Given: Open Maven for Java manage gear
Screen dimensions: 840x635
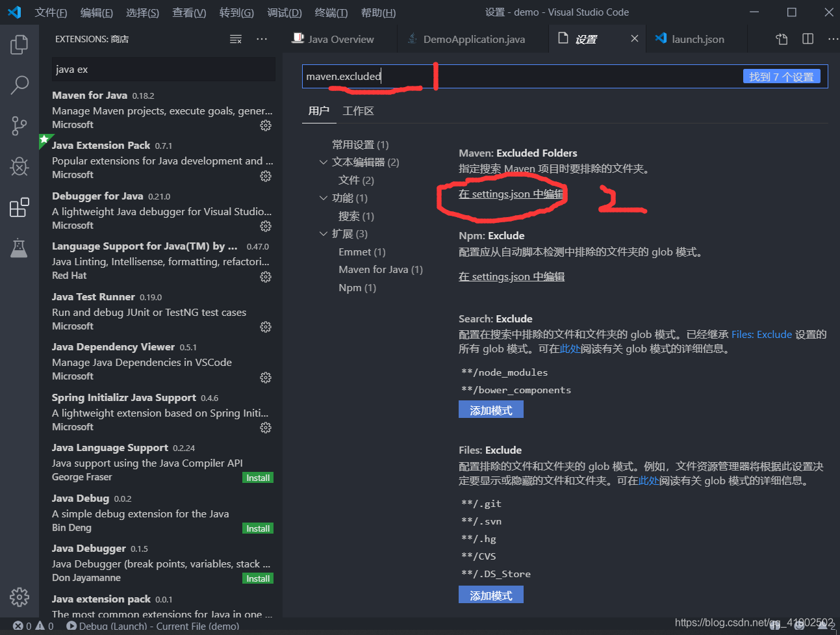Looking at the screenshot, I should (266, 125).
